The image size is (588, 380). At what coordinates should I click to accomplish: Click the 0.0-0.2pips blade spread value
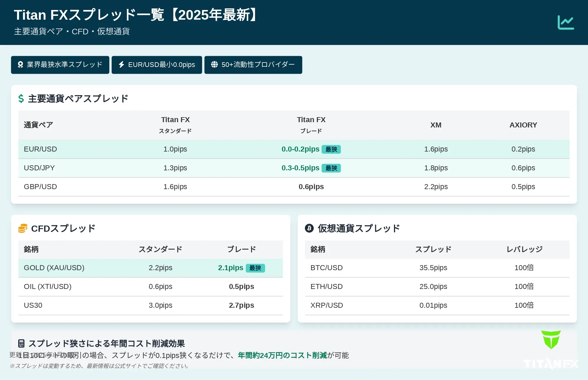[x=300, y=149]
